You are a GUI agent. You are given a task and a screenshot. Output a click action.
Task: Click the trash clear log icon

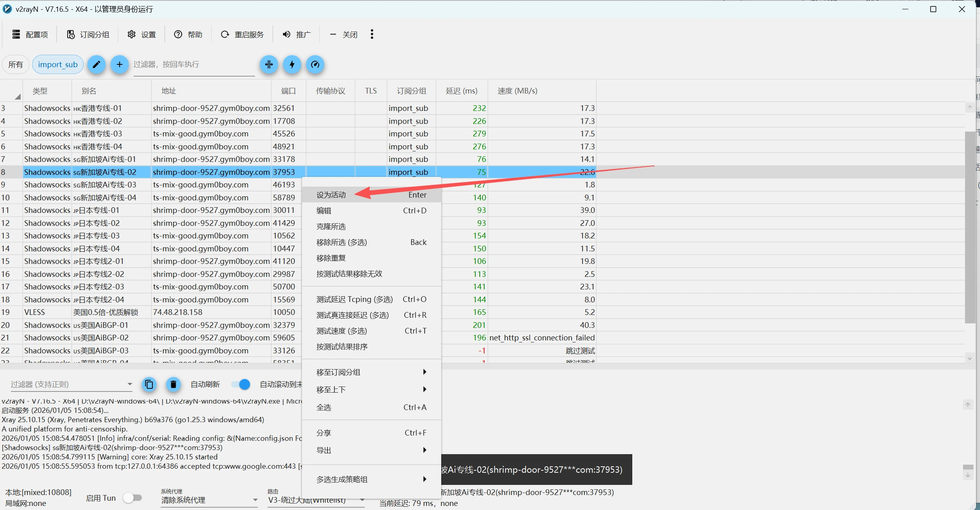(173, 384)
